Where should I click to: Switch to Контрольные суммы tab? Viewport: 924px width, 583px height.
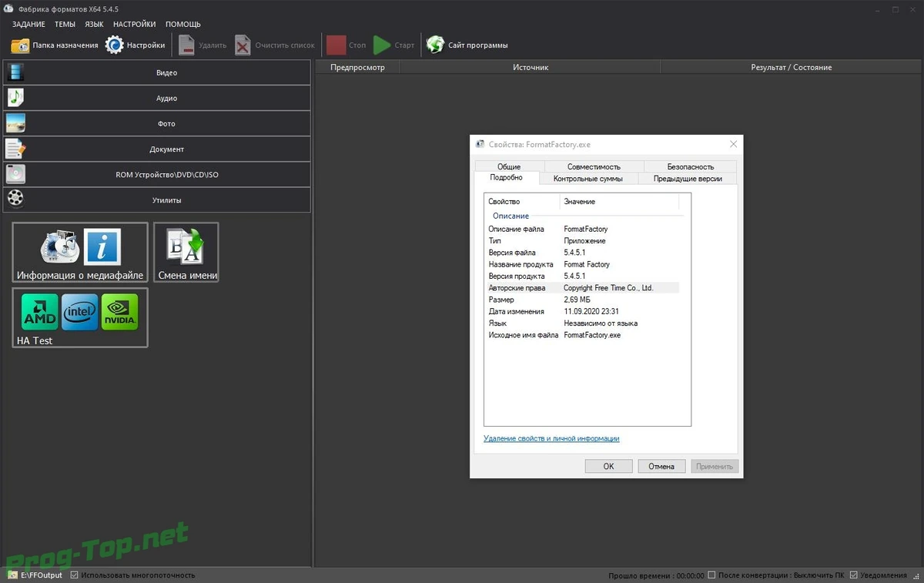(x=588, y=179)
